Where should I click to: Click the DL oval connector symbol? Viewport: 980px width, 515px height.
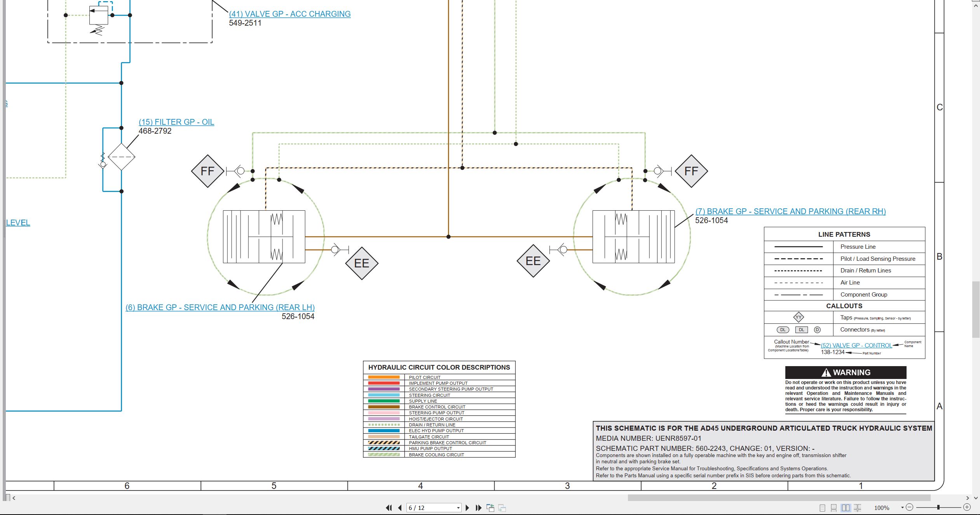pos(783,330)
